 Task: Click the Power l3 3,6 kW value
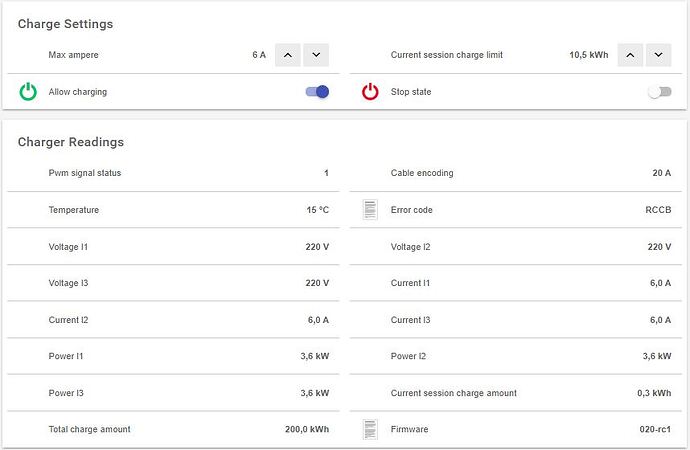pos(315,393)
